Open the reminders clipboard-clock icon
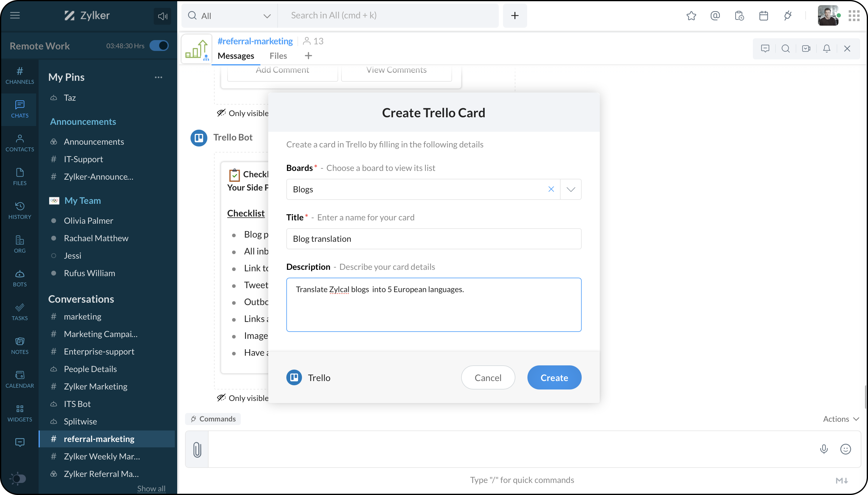This screenshot has width=868, height=495. (x=739, y=16)
